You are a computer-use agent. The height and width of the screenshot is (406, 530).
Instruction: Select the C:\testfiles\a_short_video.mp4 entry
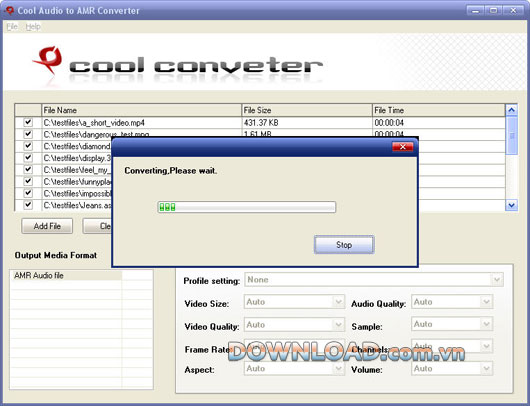point(94,123)
